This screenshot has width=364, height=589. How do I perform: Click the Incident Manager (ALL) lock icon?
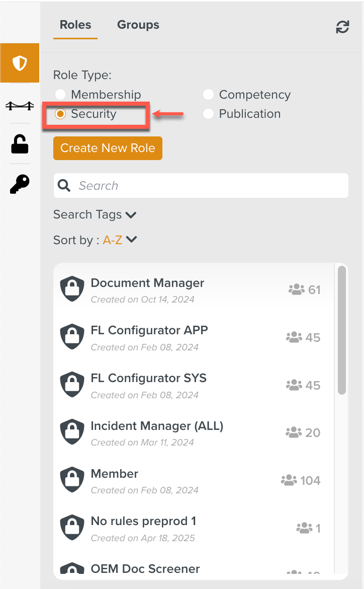pos(72,433)
